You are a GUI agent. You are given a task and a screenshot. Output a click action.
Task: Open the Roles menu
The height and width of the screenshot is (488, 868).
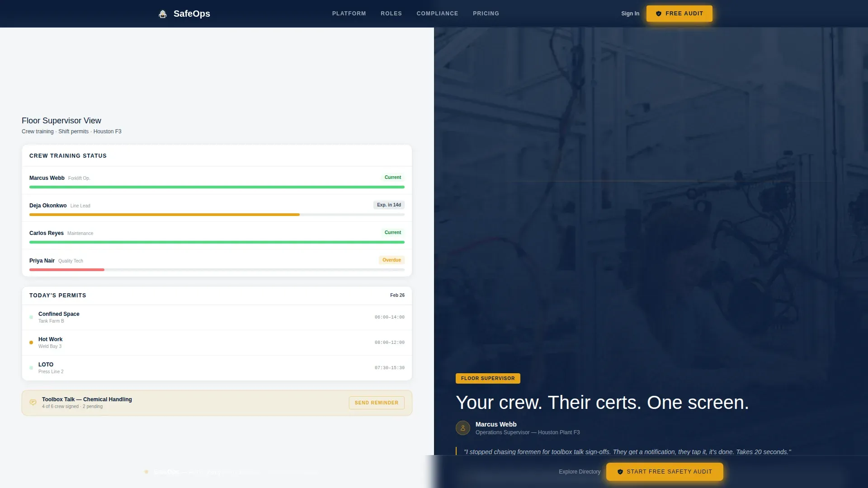click(391, 14)
